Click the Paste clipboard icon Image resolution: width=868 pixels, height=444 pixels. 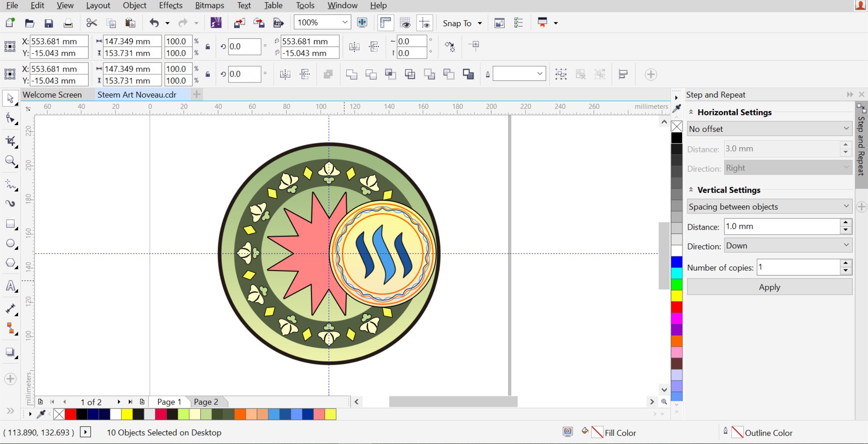click(130, 23)
